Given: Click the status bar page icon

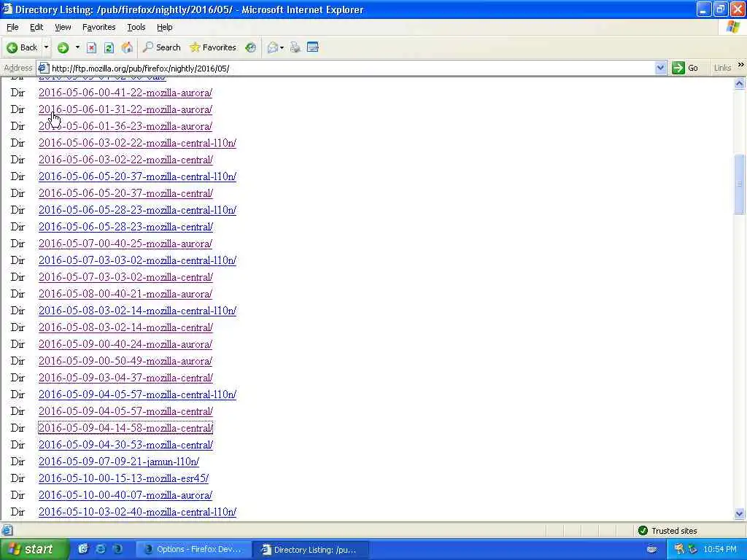Looking at the screenshot, I should click(x=7, y=530).
